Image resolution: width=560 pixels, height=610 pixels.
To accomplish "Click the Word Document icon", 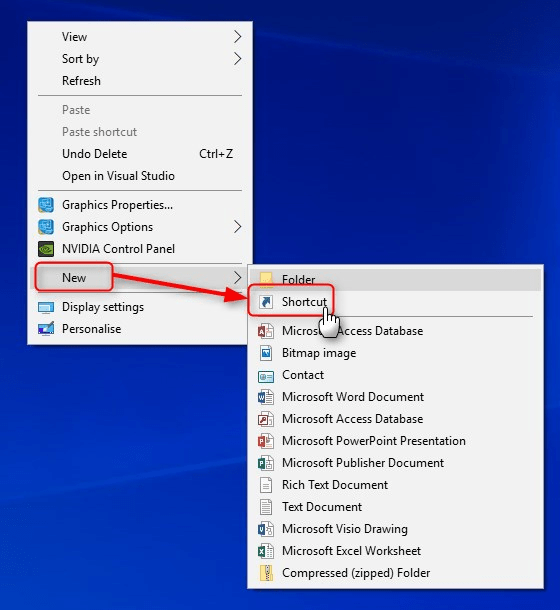I will pos(266,397).
